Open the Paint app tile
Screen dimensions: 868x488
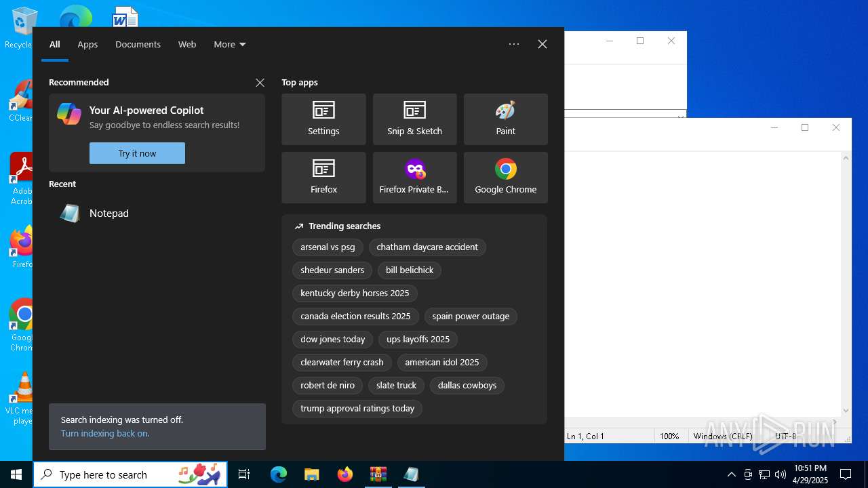click(505, 119)
